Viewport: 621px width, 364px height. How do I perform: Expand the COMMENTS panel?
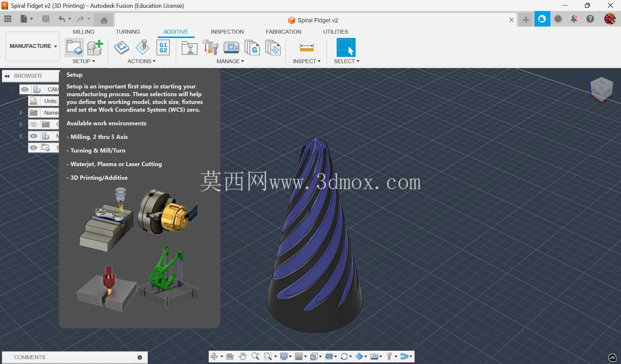pyautogui.click(x=140, y=358)
